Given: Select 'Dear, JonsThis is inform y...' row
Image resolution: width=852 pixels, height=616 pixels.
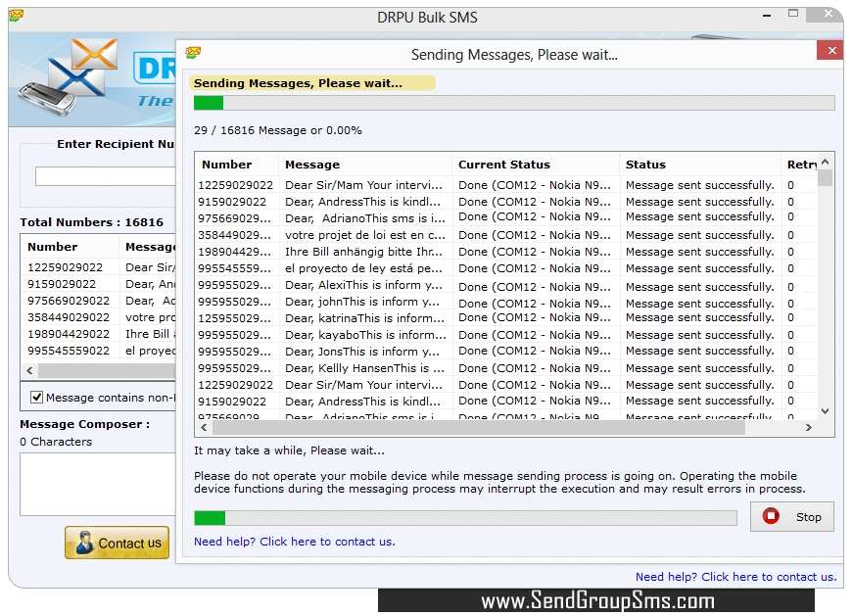Looking at the screenshot, I should point(506,352).
